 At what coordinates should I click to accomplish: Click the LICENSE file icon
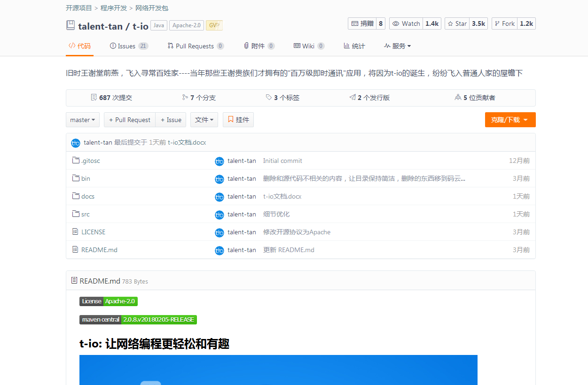pos(75,232)
